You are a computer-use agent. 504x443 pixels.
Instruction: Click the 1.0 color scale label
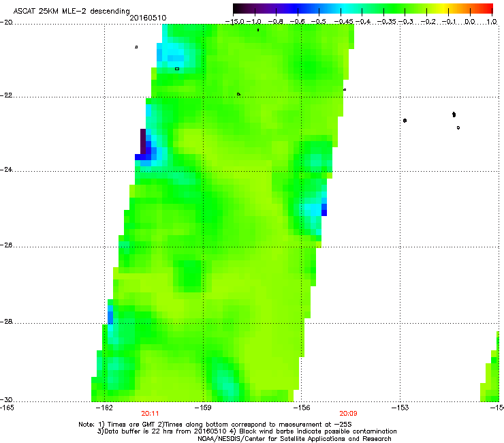click(492, 22)
